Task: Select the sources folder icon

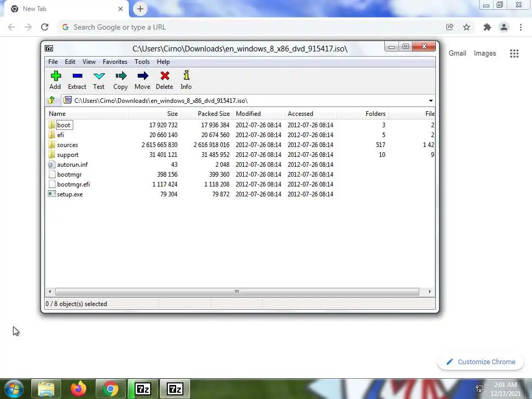Action: pyautogui.click(x=51, y=144)
